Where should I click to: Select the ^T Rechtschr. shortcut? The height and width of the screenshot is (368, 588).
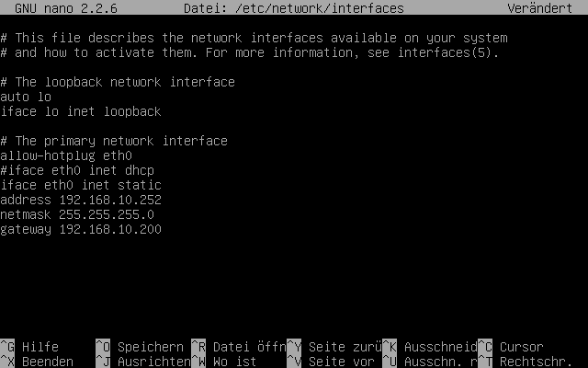coord(526,362)
